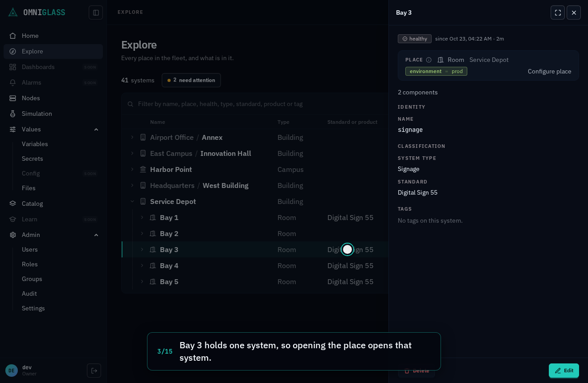Open Roles under Admin
588x383 pixels.
pos(30,264)
